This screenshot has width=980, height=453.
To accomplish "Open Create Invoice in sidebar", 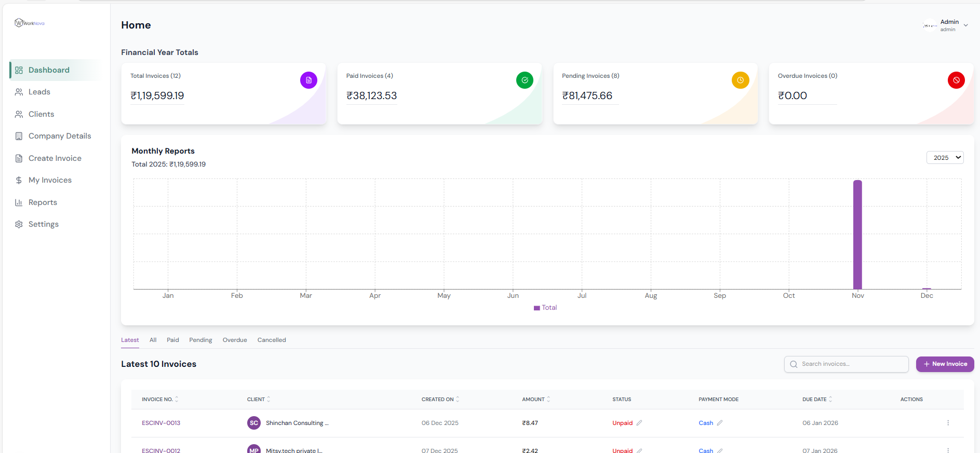I will [x=55, y=158].
